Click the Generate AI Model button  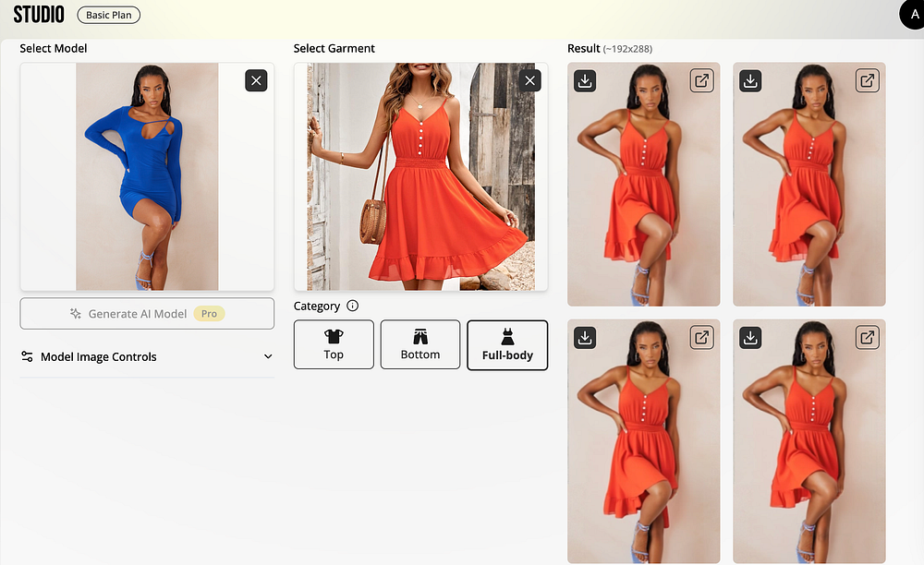click(x=147, y=313)
